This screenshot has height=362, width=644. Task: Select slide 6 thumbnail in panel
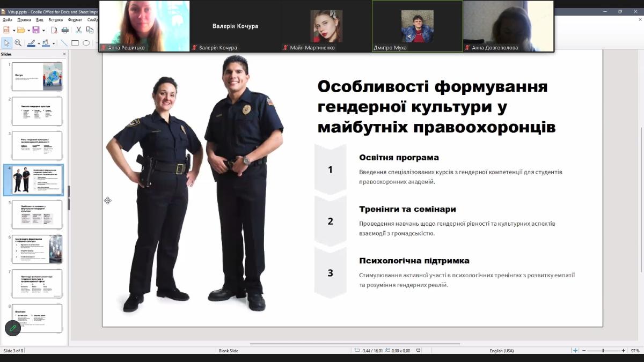37,249
